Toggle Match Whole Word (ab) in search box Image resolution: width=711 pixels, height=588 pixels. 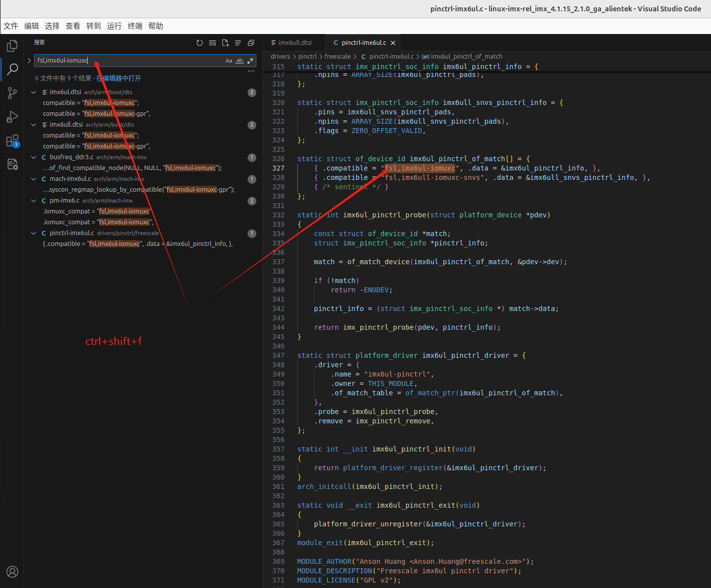click(x=240, y=61)
